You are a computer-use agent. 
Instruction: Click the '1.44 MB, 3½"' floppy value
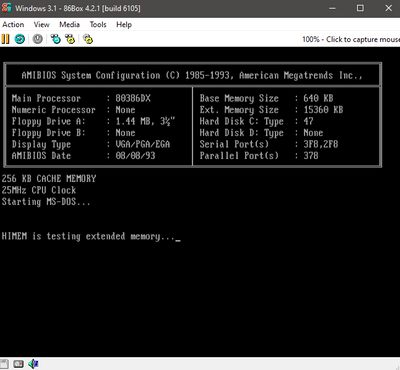tap(145, 121)
